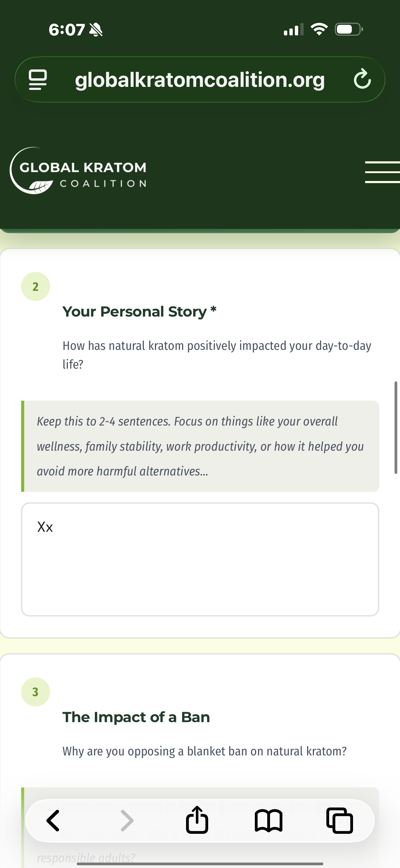Tap the step 2 number badge
The width and height of the screenshot is (400, 868).
[35, 286]
